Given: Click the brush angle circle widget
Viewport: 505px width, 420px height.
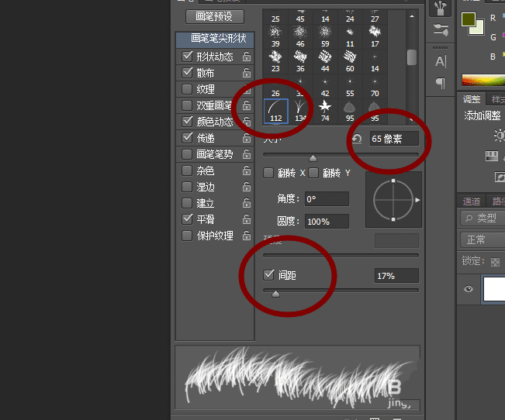Looking at the screenshot, I should 393,200.
